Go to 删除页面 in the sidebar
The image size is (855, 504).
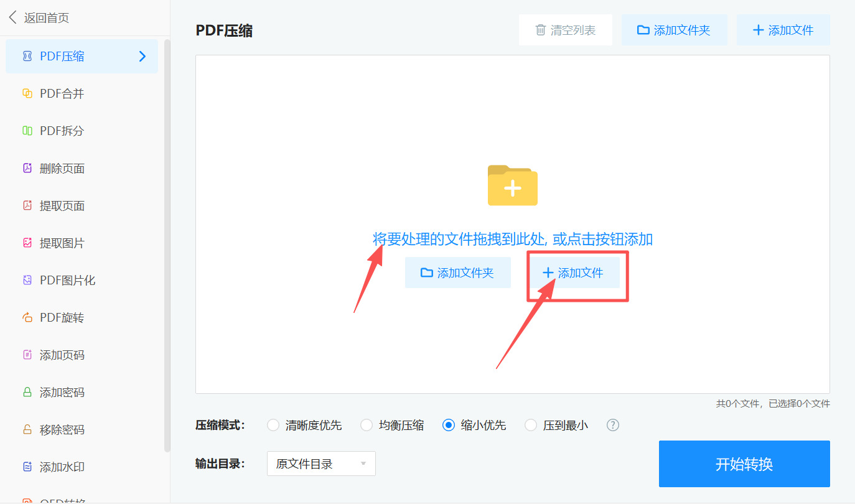pyautogui.click(x=82, y=168)
